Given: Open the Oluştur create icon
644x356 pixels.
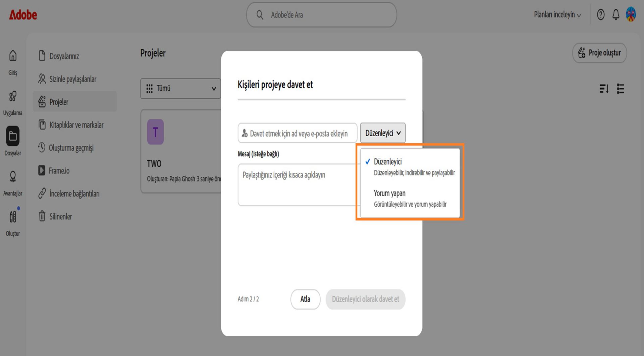Looking at the screenshot, I should tap(13, 217).
